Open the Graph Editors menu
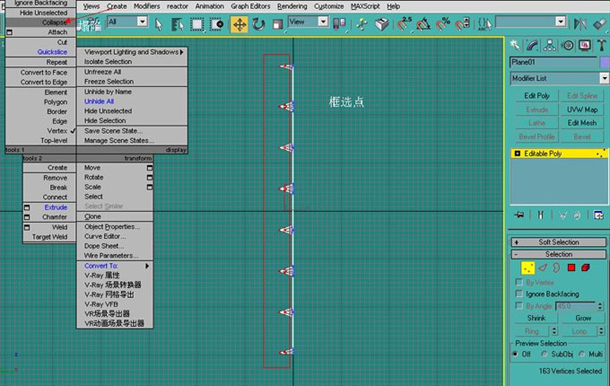Image resolution: width=610 pixels, height=386 pixels. [x=250, y=6]
